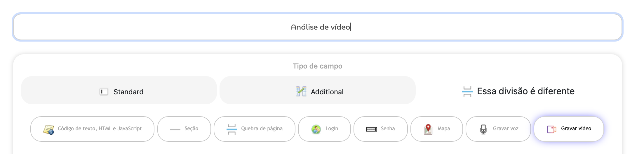The height and width of the screenshot is (154, 644).
Task: Click the page-break icon beside Essa divisão é diferente
Action: click(x=467, y=91)
